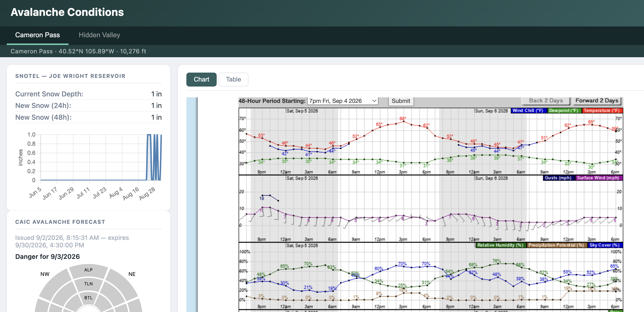Click the BTL segment of danger rose
Screen dimensions: 644x312
pos(88,298)
